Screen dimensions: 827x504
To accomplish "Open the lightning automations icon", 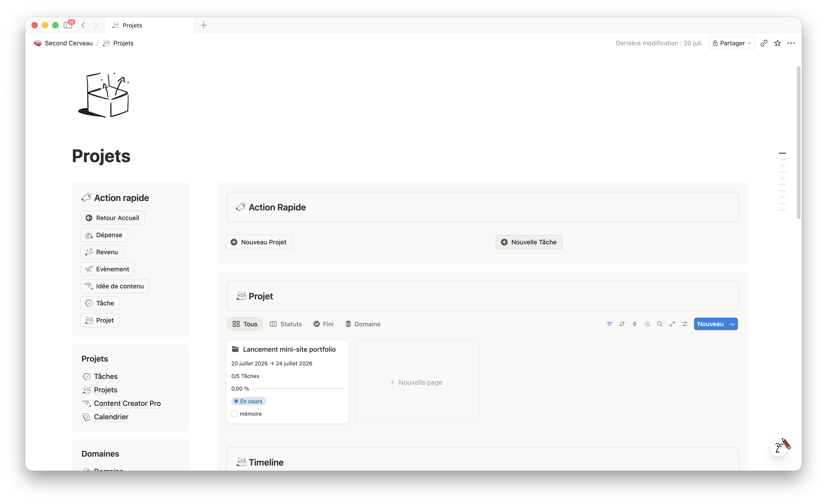I will [x=634, y=324].
